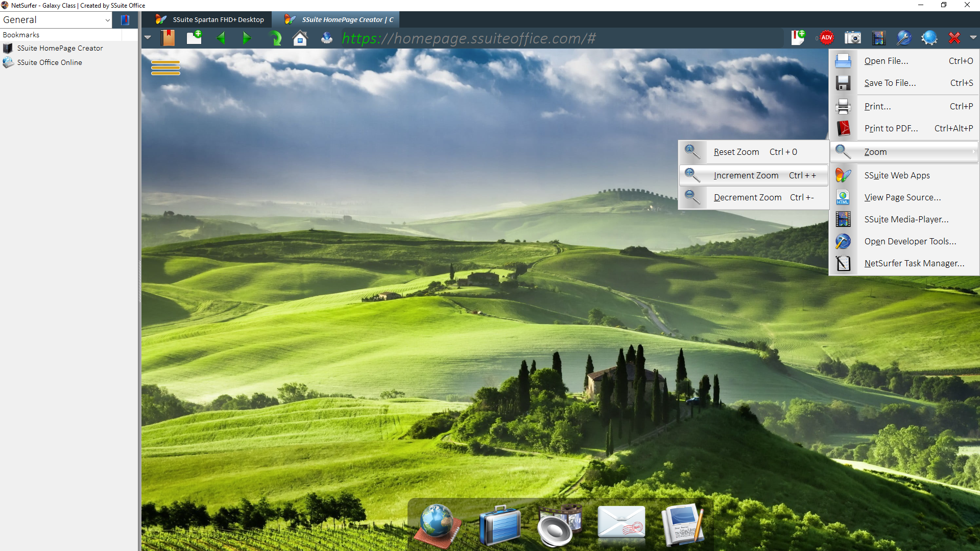Click the bookmarks book icon in toolbar

[x=168, y=38]
